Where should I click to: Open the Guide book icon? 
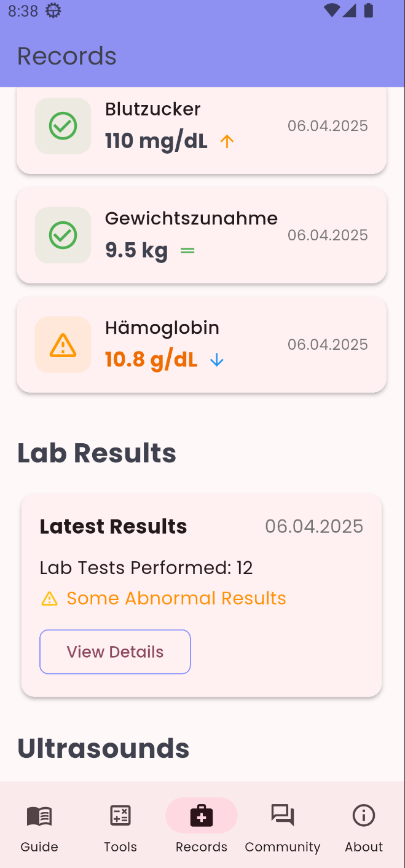[39, 816]
